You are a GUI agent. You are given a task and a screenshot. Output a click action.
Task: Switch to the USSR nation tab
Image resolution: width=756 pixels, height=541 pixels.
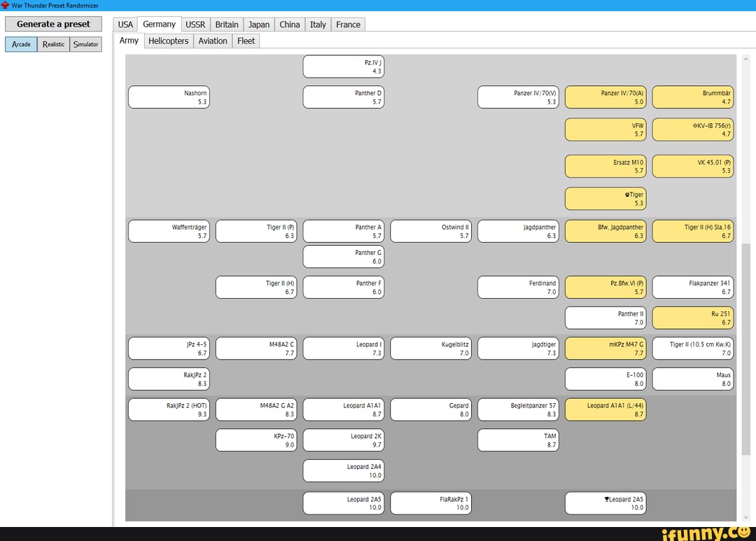(x=195, y=24)
